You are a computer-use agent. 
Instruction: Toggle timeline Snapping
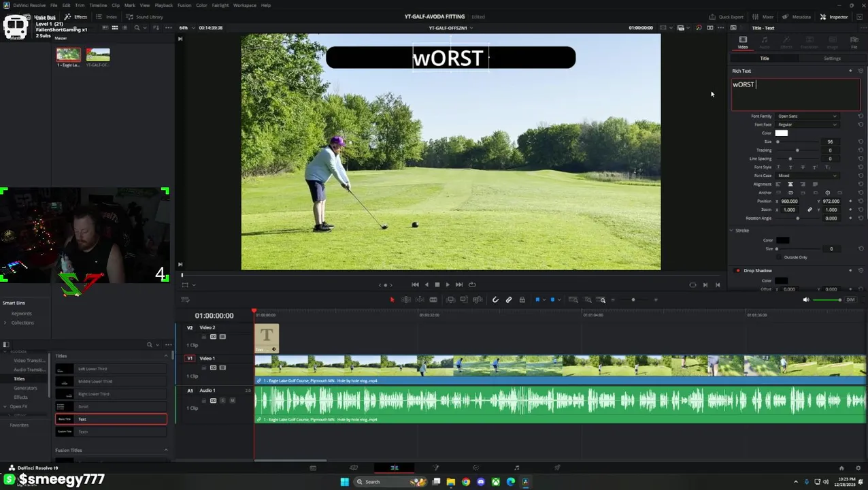pos(495,300)
